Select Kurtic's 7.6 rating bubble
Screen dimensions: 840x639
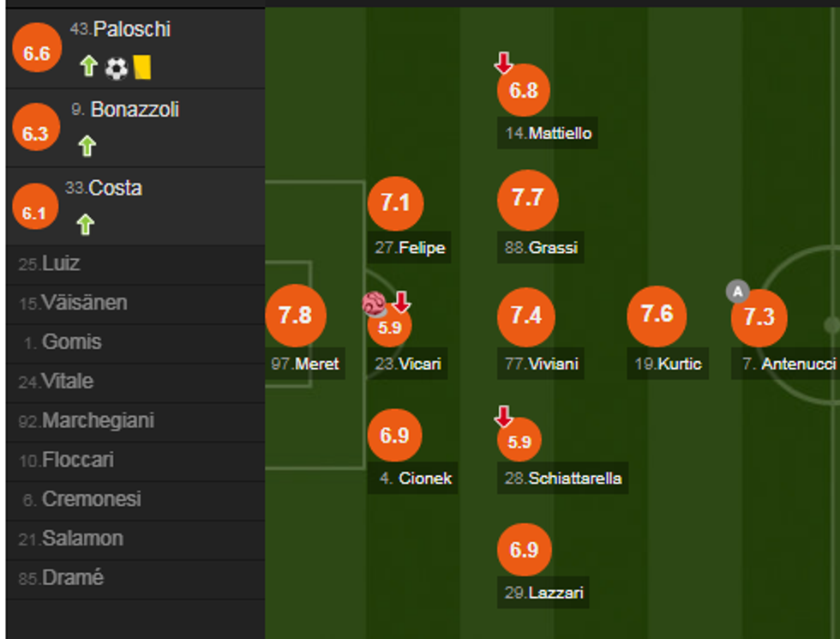coord(657,315)
